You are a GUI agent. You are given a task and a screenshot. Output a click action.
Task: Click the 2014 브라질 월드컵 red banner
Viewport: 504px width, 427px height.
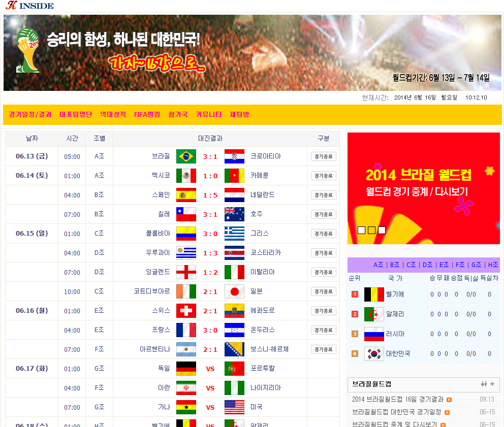click(423, 188)
